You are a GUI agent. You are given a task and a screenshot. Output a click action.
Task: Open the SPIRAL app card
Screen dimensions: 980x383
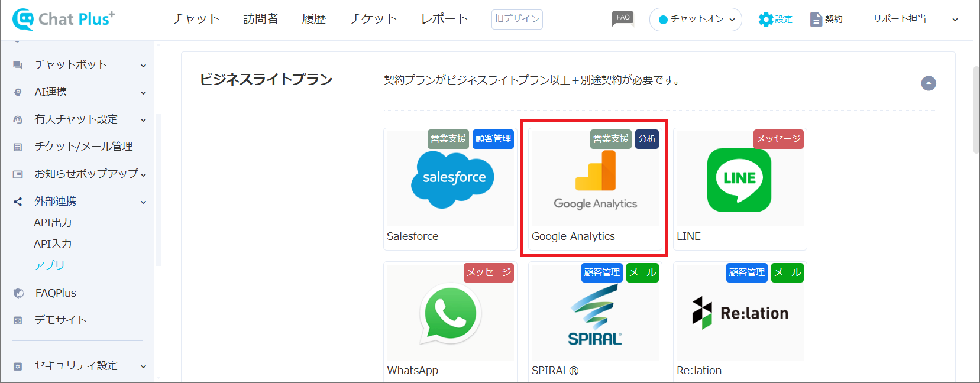point(595,322)
